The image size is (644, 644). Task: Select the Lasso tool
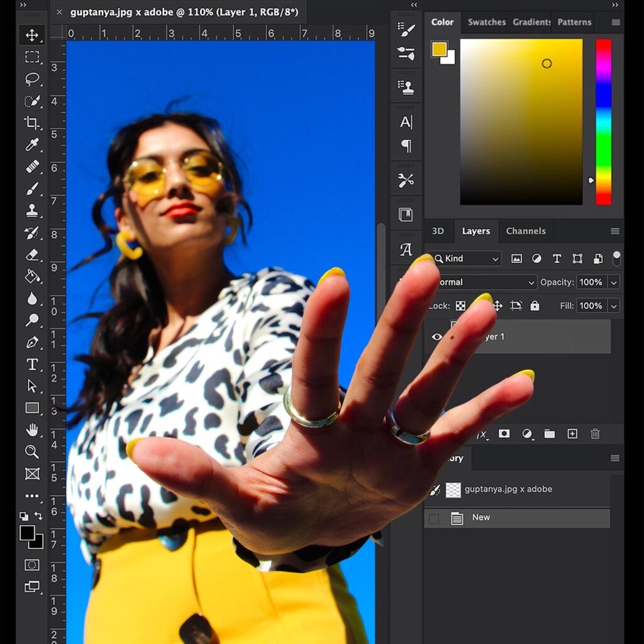(x=32, y=79)
